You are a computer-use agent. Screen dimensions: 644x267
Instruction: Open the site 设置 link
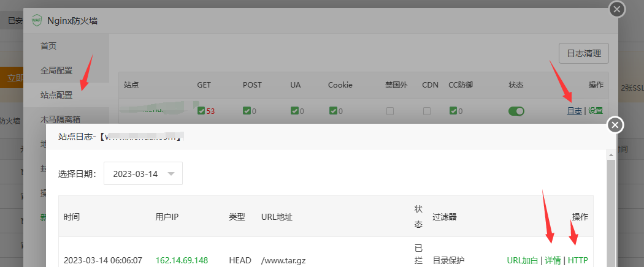click(596, 110)
